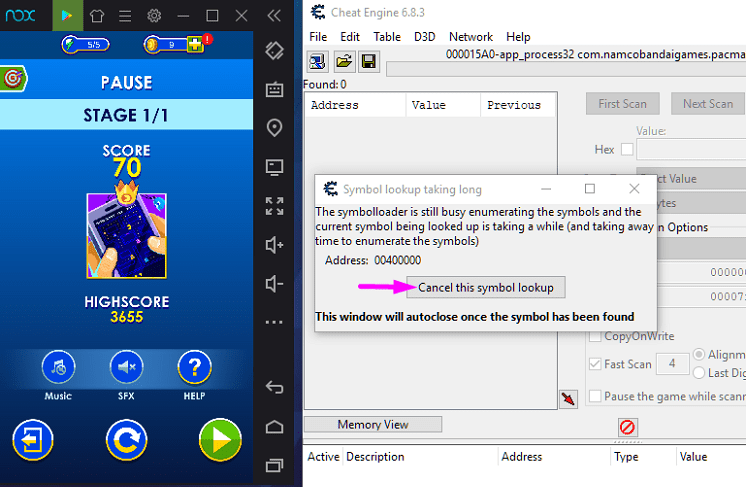
Task: Click the Pac-Man stage thumbnail image
Action: click(127, 235)
